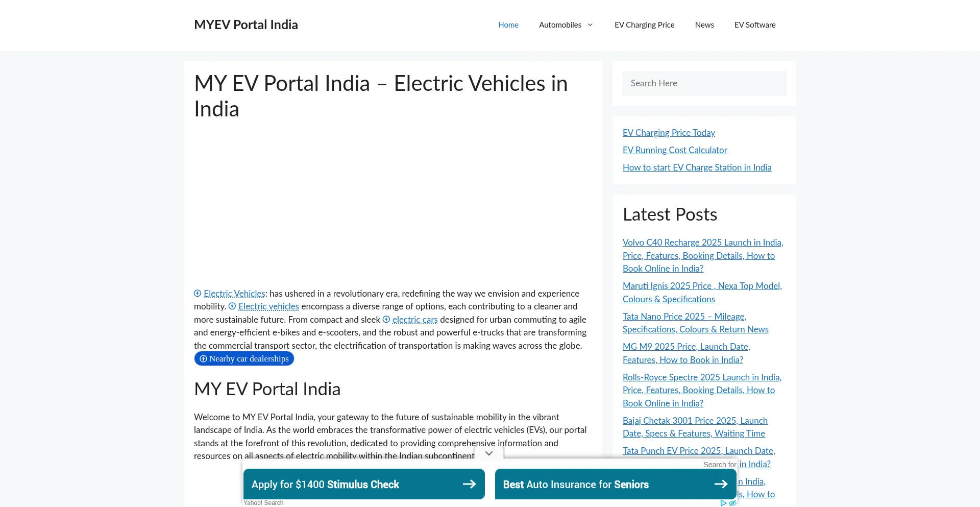Click the icon inside the Nearby car dealerships button
Viewport: 980px width, 507px height.
click(203, 358)
